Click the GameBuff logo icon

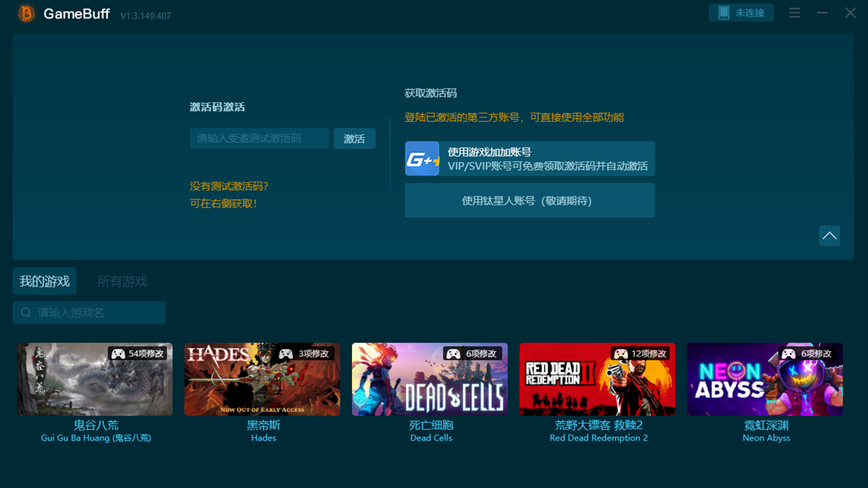25,13
